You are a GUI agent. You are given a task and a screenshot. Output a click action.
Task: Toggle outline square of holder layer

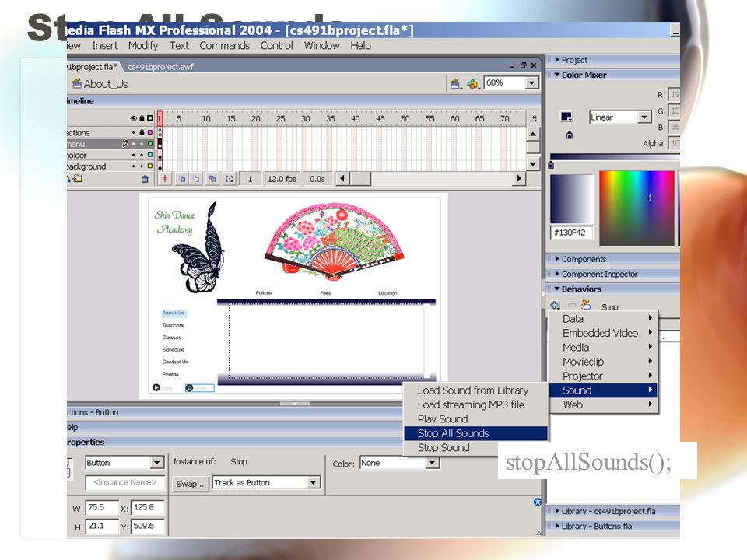coord(150,156)
